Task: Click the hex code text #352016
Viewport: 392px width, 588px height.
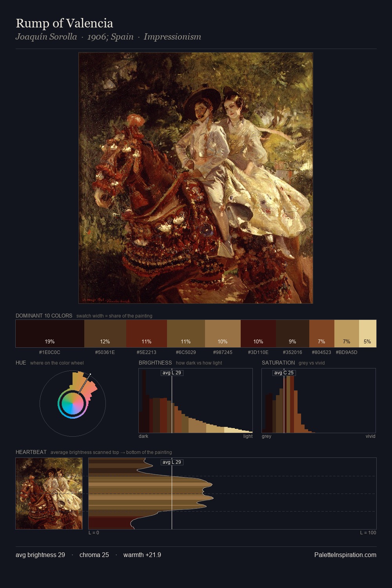Action: coord(292,352)
